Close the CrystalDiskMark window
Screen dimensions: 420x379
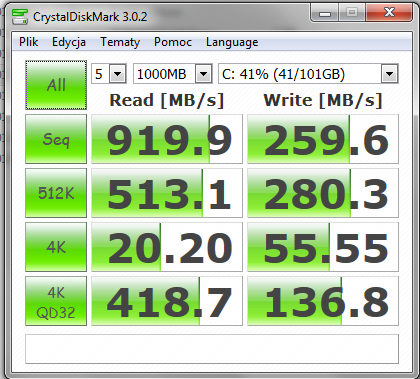[x=389, y=13]
